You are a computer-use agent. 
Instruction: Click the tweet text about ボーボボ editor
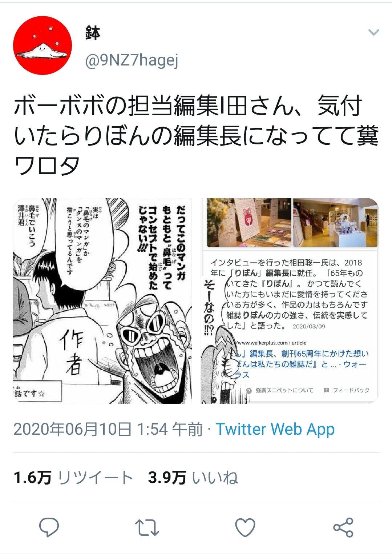(x=196, y=135)
